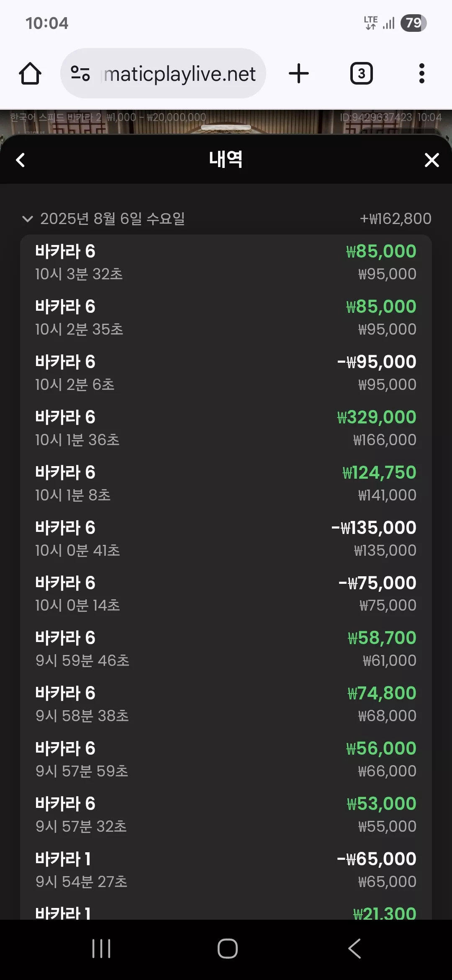The height and width of the screenshot is (980, 452).
Task: Open the browser three-dot menu
Action: click(x=422, y=74)
